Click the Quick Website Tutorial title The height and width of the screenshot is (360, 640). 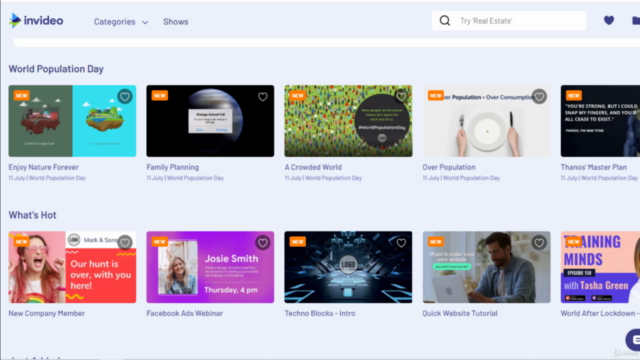460,313
